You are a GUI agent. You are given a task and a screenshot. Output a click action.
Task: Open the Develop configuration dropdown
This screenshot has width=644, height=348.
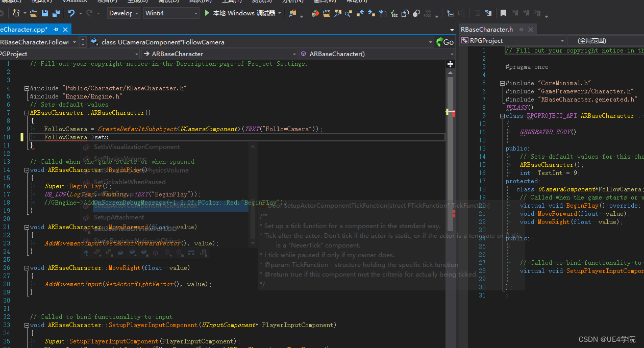[136, 13]
